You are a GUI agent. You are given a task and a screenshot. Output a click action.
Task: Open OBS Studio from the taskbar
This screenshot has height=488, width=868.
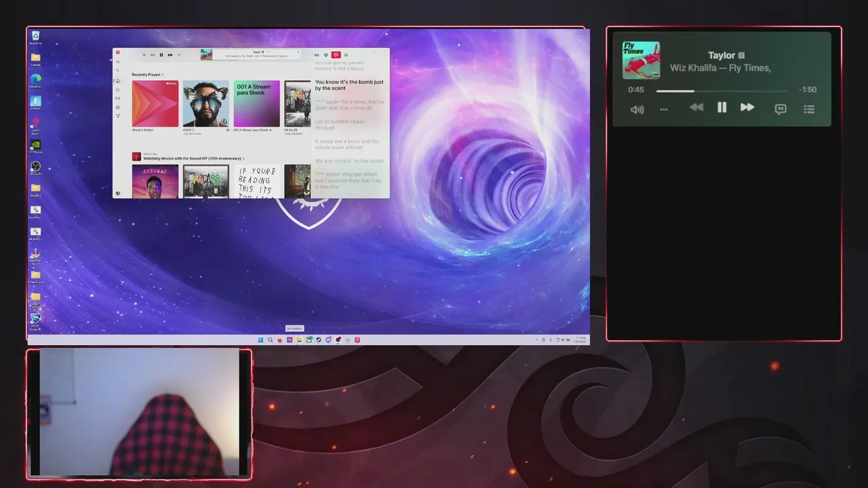coord(338,340)
